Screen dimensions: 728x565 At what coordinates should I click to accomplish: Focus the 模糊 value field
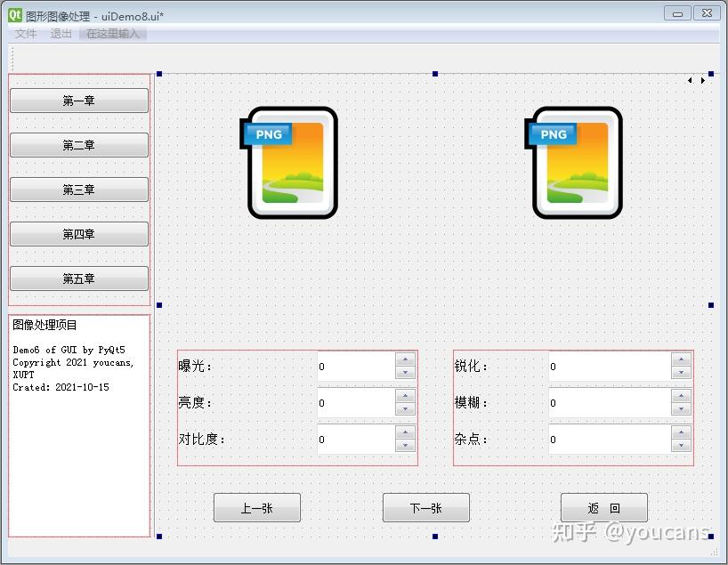point(610,402)
